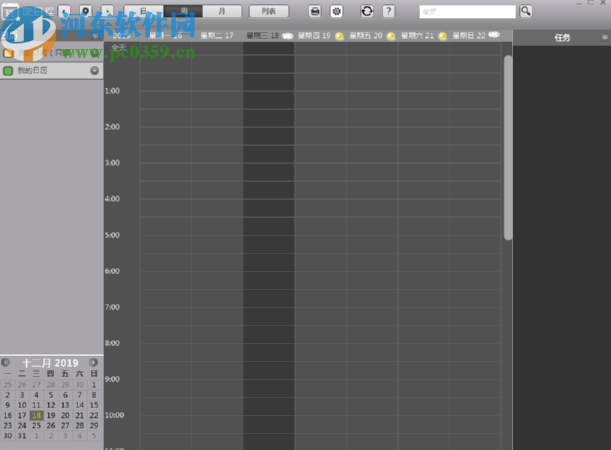Click into the search input field

[x=467, y=12]
